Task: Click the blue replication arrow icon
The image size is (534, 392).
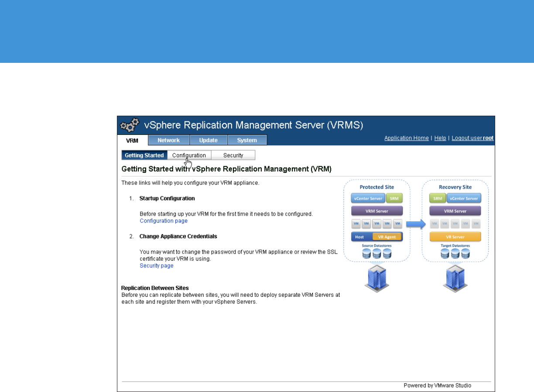Action: click(415, 224)
